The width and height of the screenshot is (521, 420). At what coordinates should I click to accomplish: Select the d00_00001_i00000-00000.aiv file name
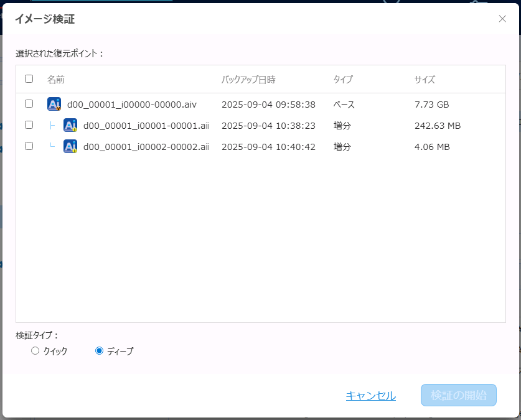(x=132, y=105)
